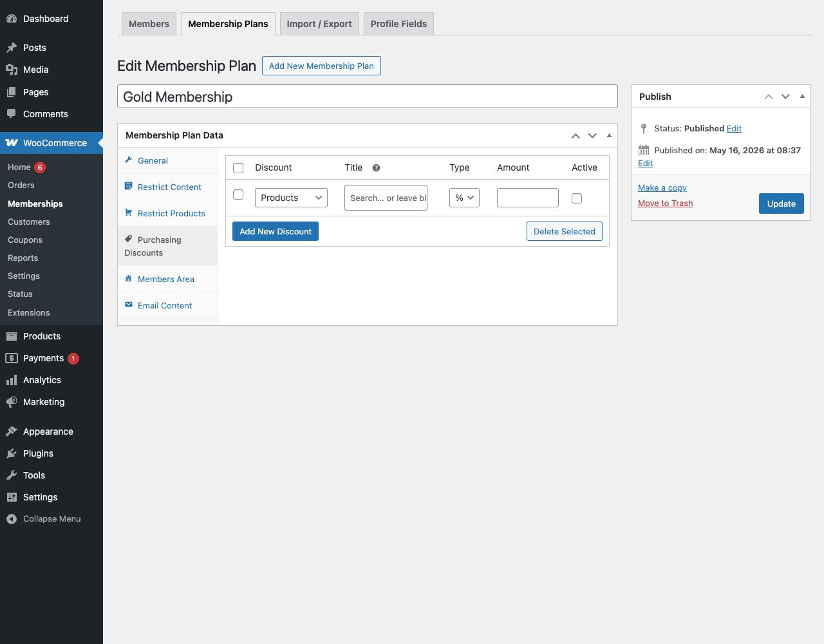The image size is (824, 644).
Task: Click the Email Content envelope icon
Action: tap(128, 305)
